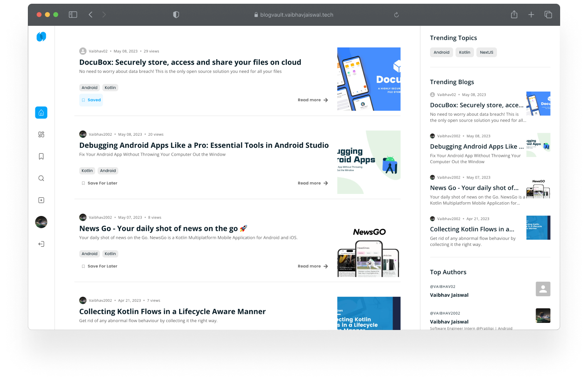This screenshot has width=588, height=382.
Task: Open trending blog Debugging Android Apps Like ...
Action: tap(477, 146)
